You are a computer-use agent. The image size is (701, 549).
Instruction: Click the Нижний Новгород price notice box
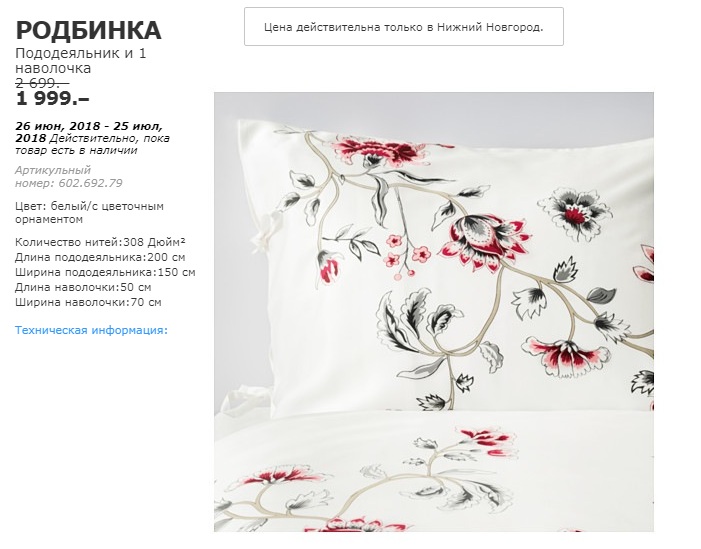[404, 26]
